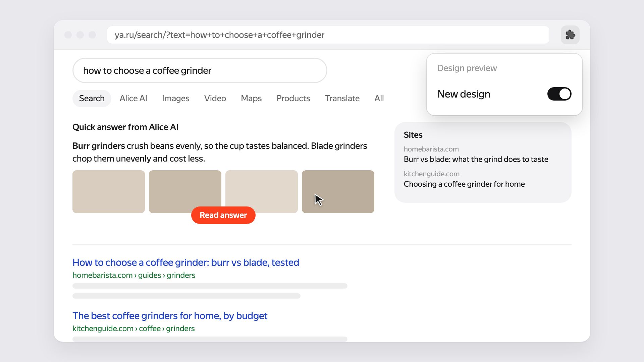
Task: Focus the search box with coffee grinder query
Action: click(200, 70)
